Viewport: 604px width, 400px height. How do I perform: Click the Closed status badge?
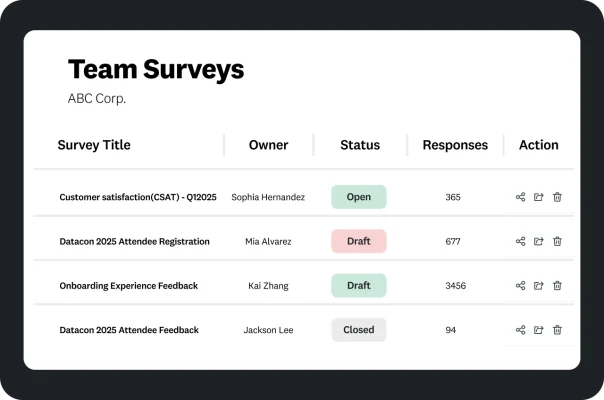click(359, 330)
